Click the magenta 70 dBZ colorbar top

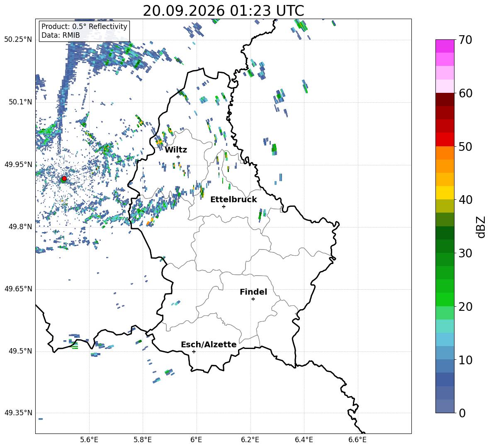pos(445,46)
